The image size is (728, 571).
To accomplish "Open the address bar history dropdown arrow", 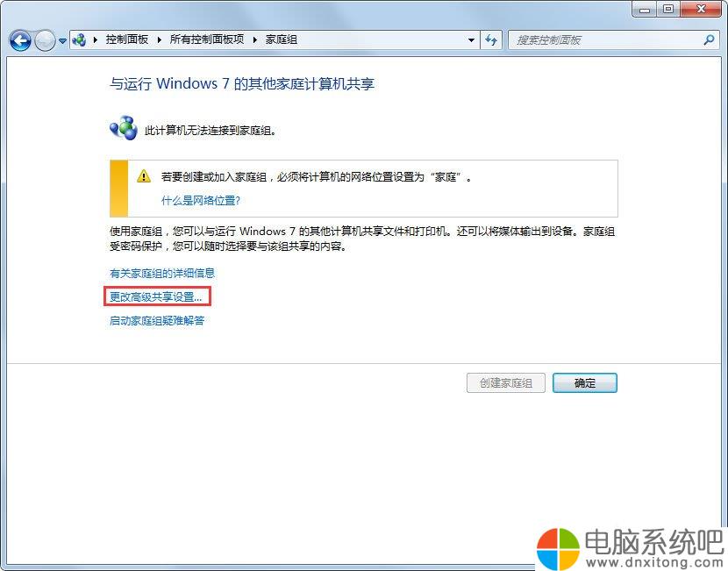I will pyautogui.click(x=471, y=40).
